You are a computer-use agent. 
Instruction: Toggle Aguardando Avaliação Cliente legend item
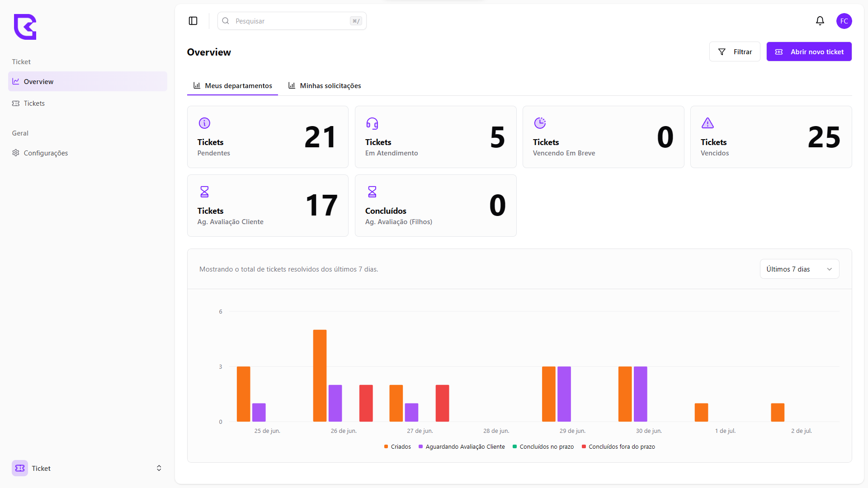click(462, 446)
